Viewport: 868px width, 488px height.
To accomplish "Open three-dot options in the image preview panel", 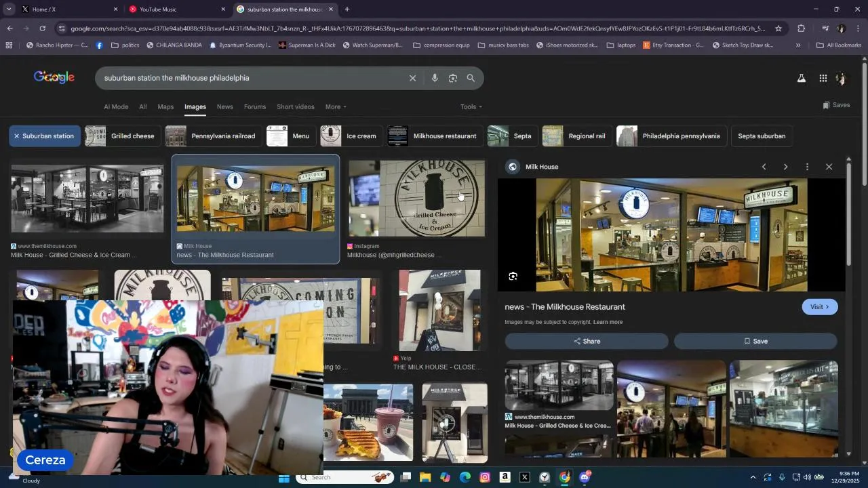I will [807, 167].
